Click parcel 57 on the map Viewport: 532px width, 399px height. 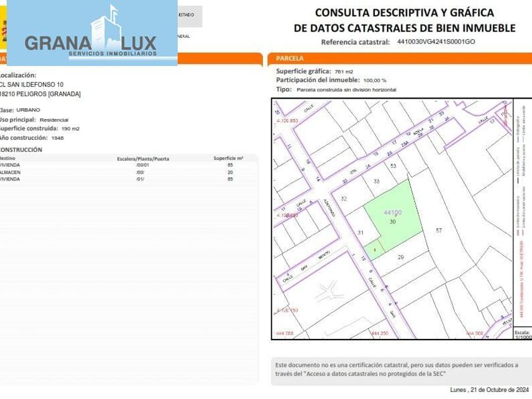(439, 231)
